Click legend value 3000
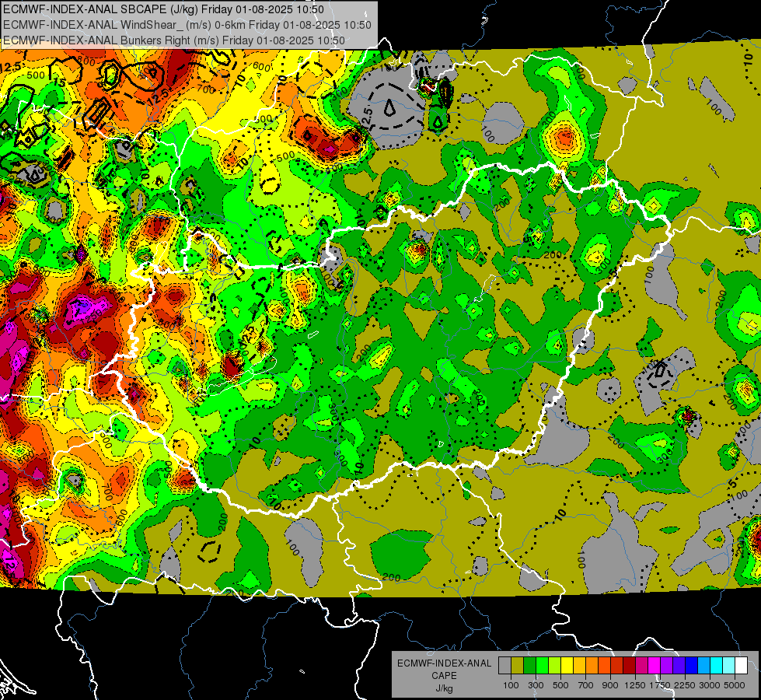This screenshot has height=700, width=761. tap(710, 685)
